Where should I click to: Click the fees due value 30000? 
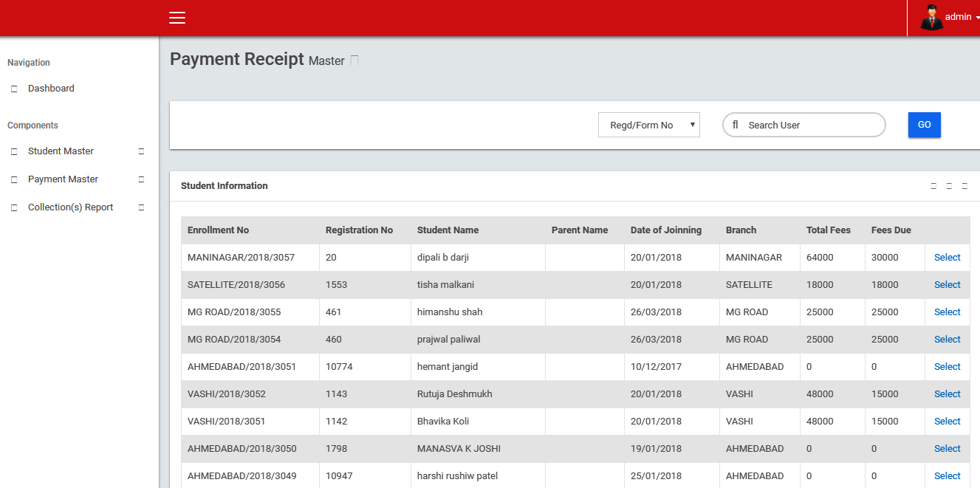pyautogui.click(x=885, y=258)
